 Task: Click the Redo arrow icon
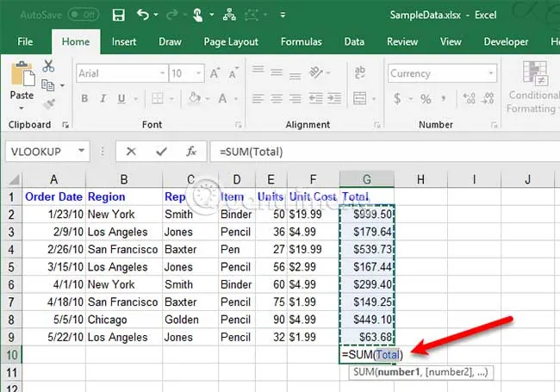172,15
